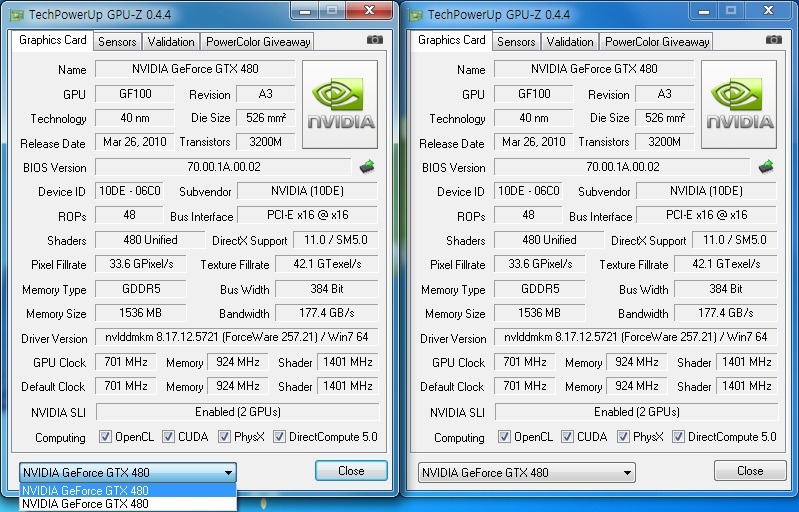Toggle PhysX checkbox in right window
The width and height of the screenshot is (799, 512).
(x=623, y=437)
